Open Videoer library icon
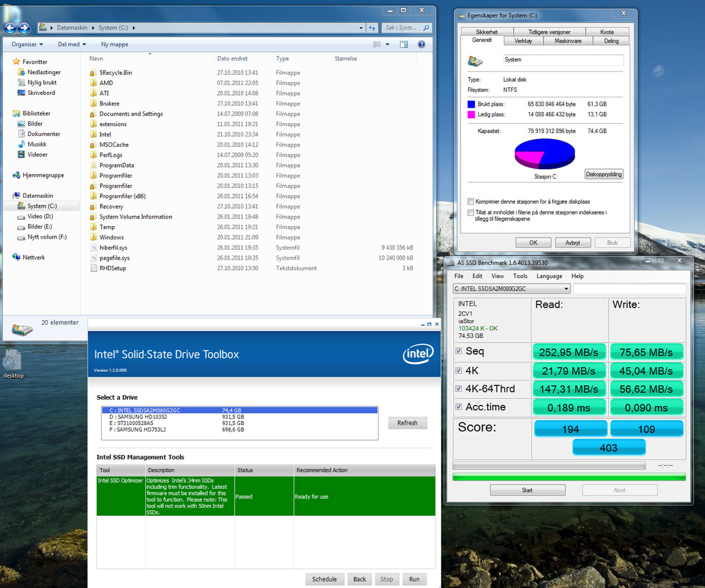 [x=21, y=154]
